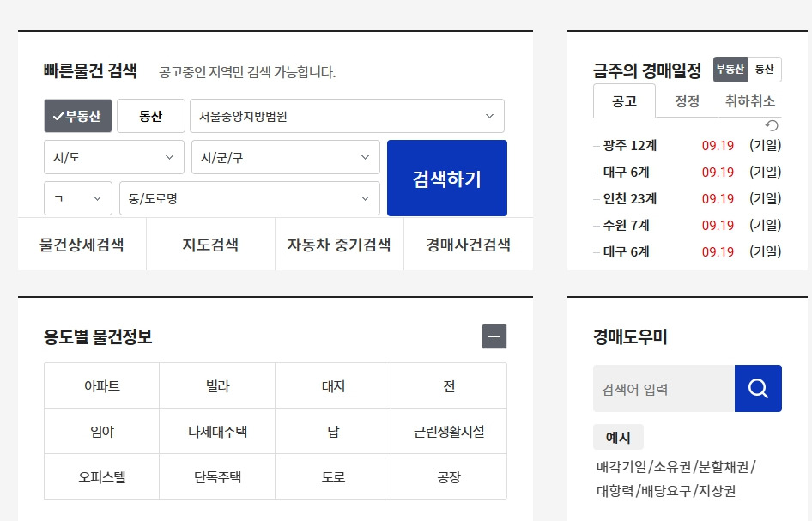
Task: Select the 오피스텔 category
Action: coord(102,477)
